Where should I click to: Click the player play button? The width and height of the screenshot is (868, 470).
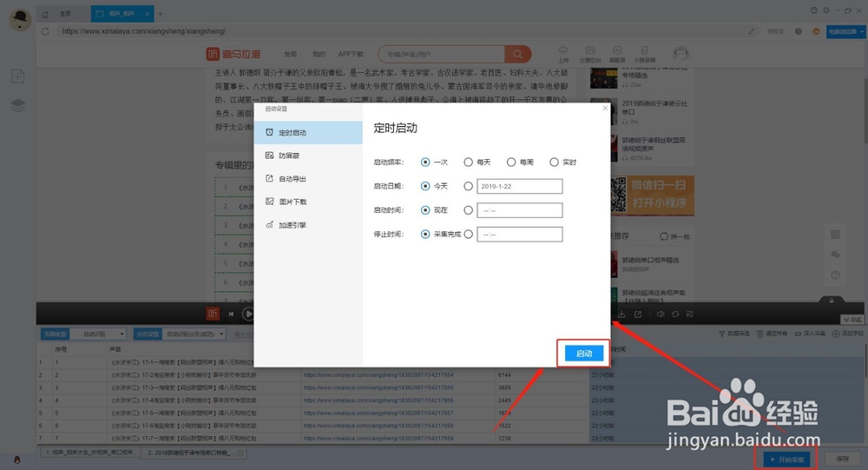(x=248, y=314)
